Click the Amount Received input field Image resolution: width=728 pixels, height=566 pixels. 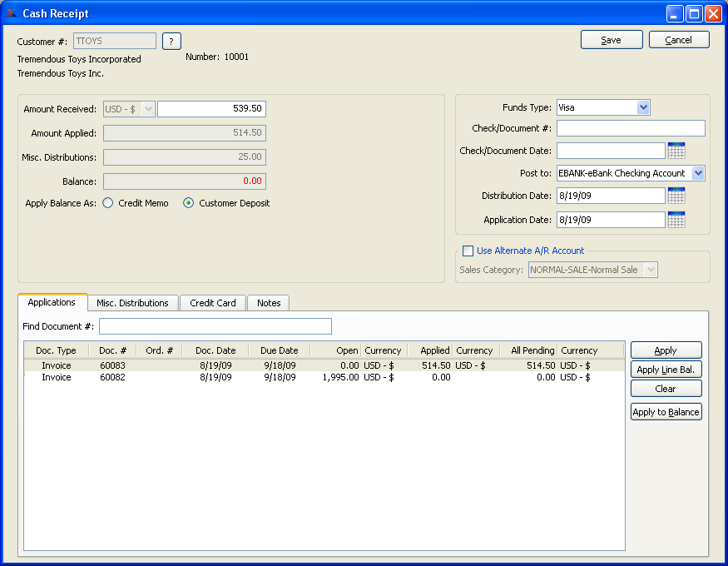[211, 109]
